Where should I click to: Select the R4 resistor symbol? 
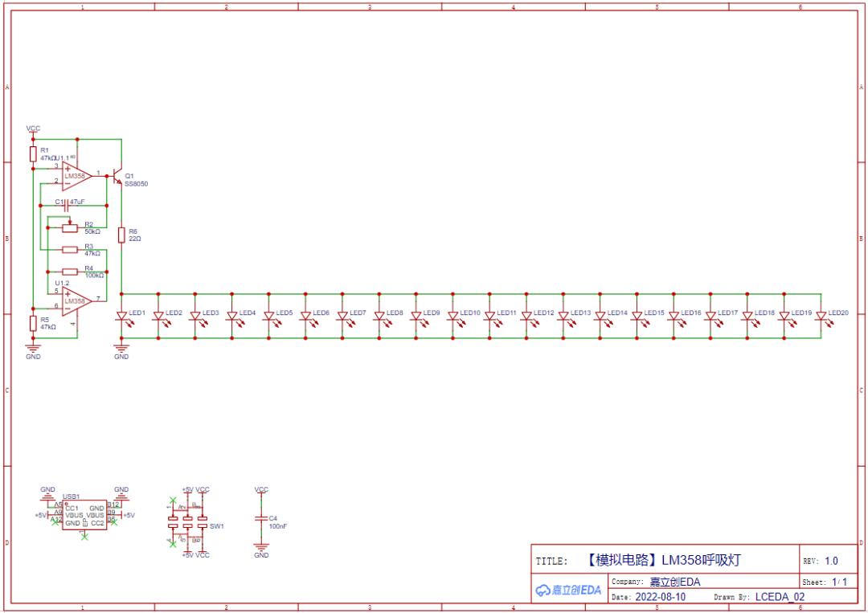coord(70,272)
